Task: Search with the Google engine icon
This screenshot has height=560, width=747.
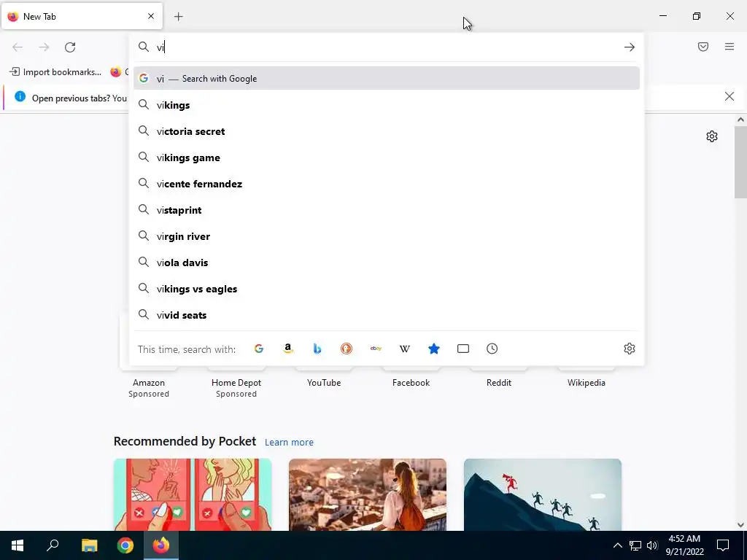Action: (259, 349)
